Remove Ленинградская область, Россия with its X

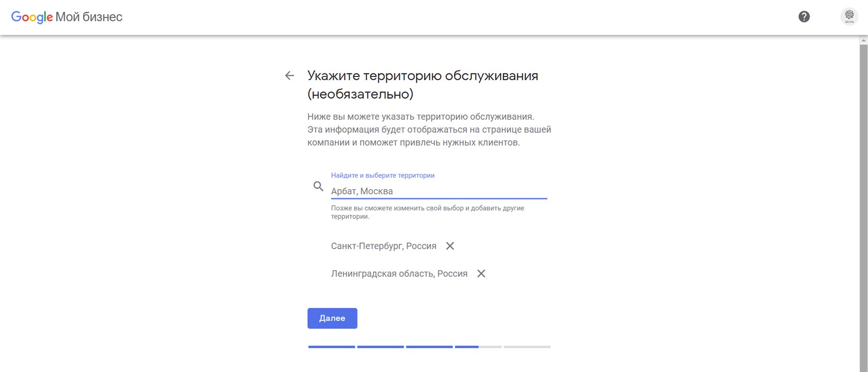coord(481,274)
